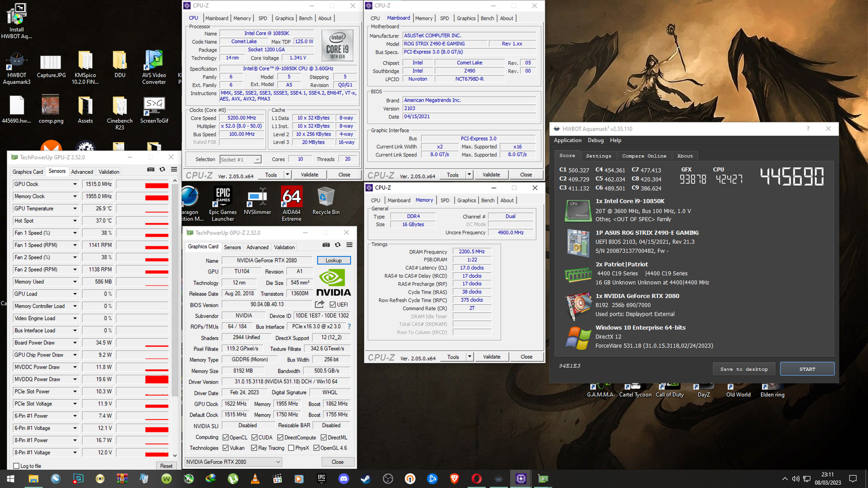Take screenshot via camera icon in GPU-Z Sensors window
The width and height of the screenshot is (868, 488).
click(151, 169)
